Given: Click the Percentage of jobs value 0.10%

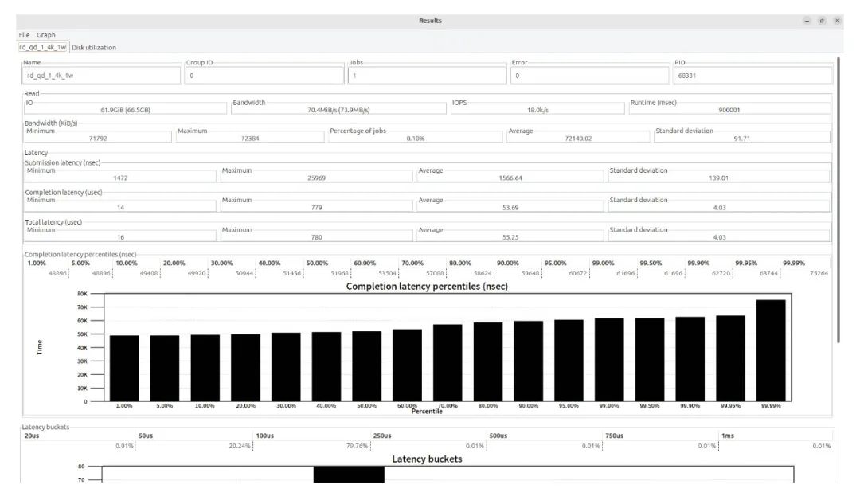Looking at the screenshot, I should [415, 139].
